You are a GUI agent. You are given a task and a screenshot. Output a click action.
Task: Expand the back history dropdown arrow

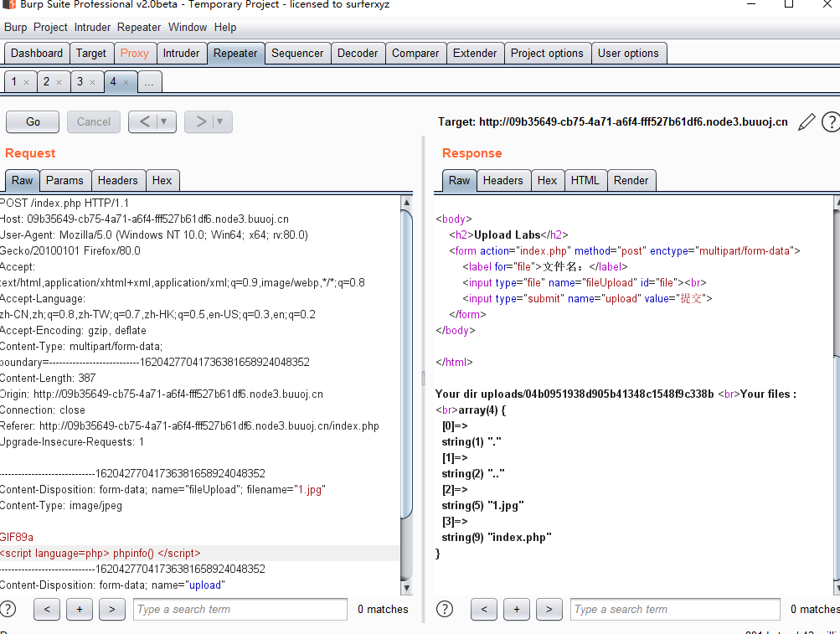coord(164,121)
